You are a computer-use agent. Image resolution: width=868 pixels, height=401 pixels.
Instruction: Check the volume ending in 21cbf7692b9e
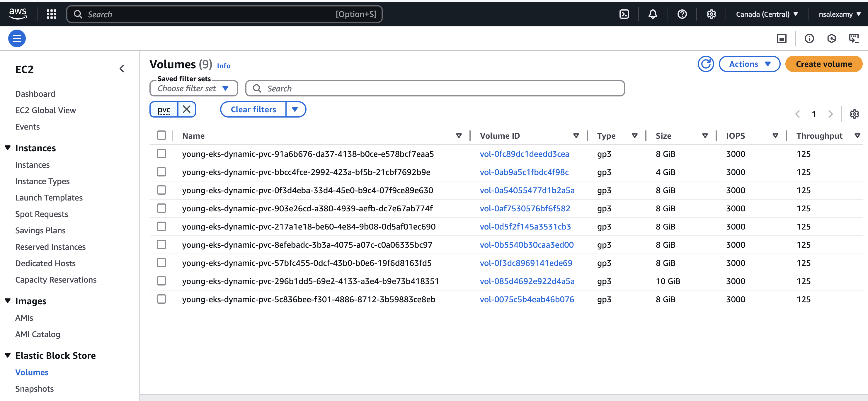click(x=161, y=172)
